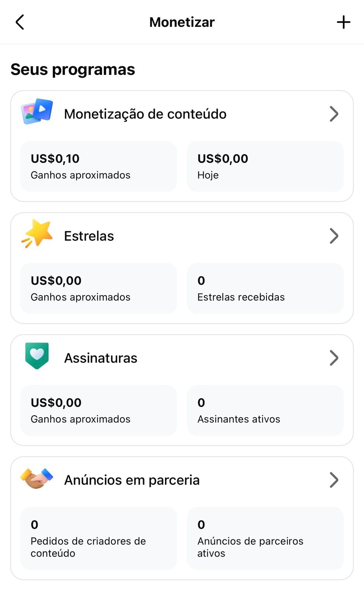Open the Estrelas program title
This screenshot has height=596, width=364.
click(89, 236)
